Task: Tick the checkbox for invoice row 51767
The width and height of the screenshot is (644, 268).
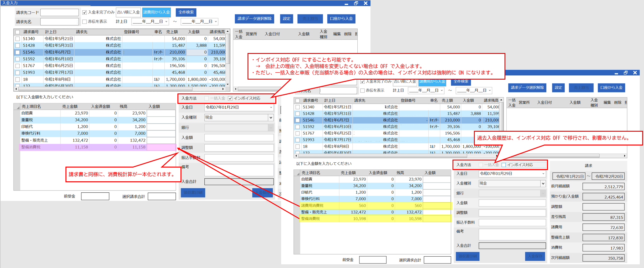Action: [x=18, y=66]
